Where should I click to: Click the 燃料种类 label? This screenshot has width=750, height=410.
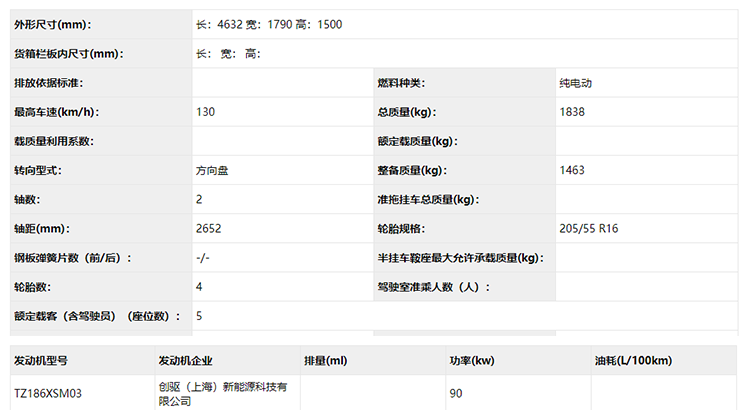tap(401, 83)
